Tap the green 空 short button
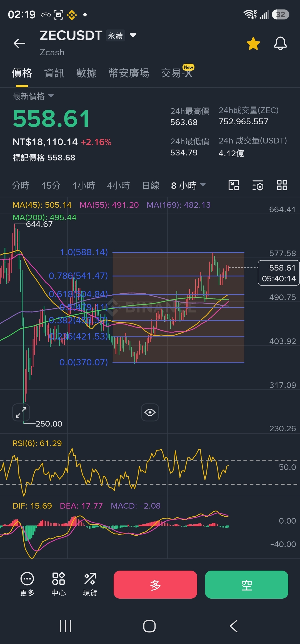 point(247,584)
